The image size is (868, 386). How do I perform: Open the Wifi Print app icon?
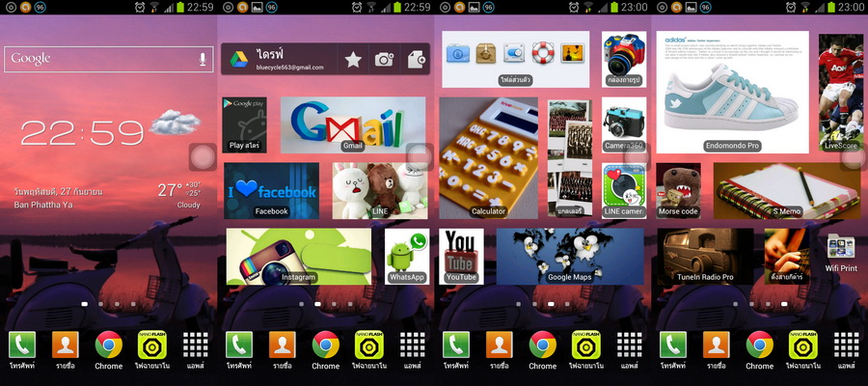[841, 253]
